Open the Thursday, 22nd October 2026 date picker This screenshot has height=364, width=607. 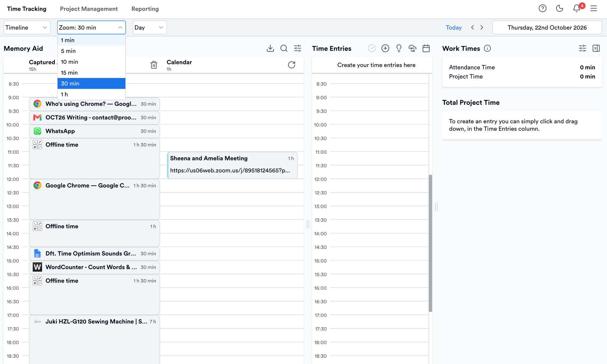click(x=547, y=27)
